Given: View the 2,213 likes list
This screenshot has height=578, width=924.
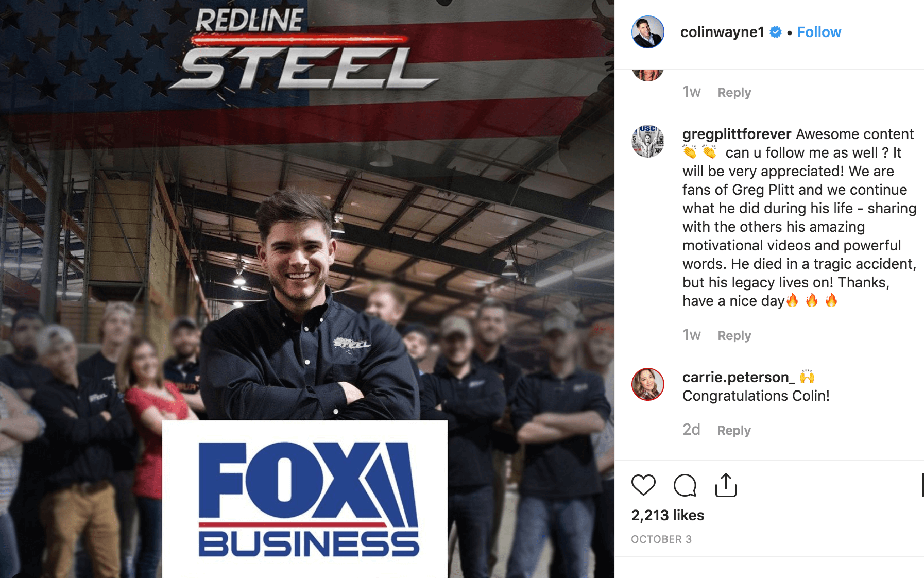Looking at the screenshot, I should 668,515.
